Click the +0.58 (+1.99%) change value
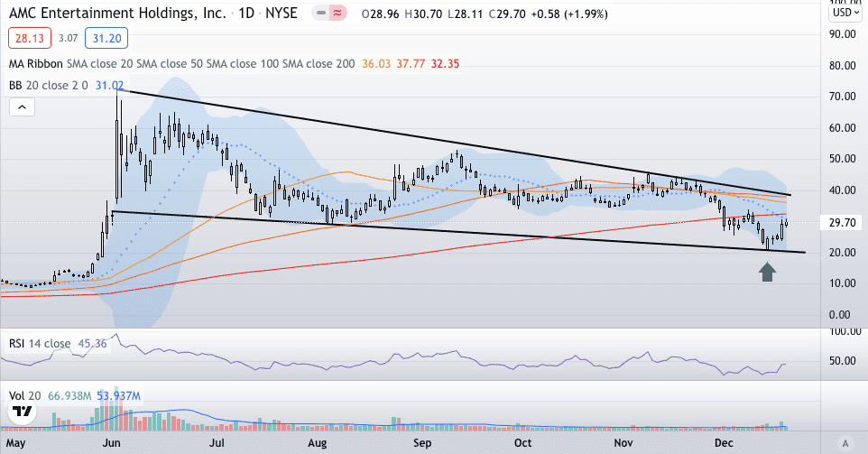Screen dimensions: 868x454 tap(569, 14)
